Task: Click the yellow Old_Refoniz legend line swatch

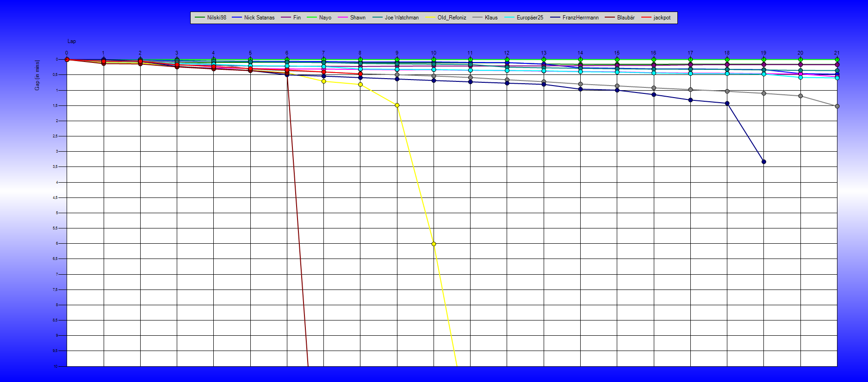Action: [x=431, y=18]
